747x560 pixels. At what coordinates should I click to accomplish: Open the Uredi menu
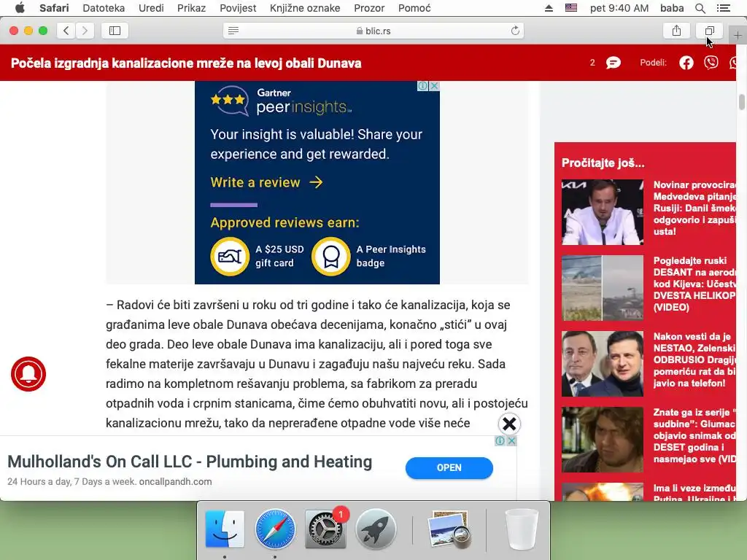pyautogui.click(x=151, y=8)
